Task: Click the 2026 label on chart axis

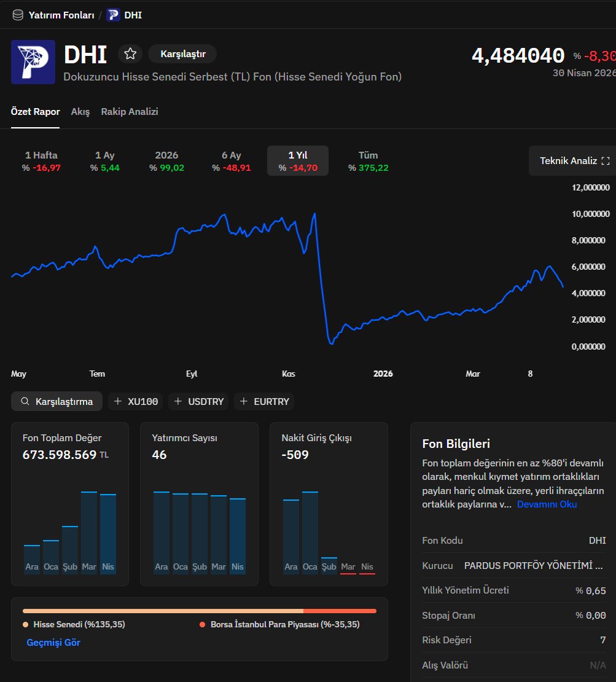Action: pyautogui.click(x=383, y=374)
